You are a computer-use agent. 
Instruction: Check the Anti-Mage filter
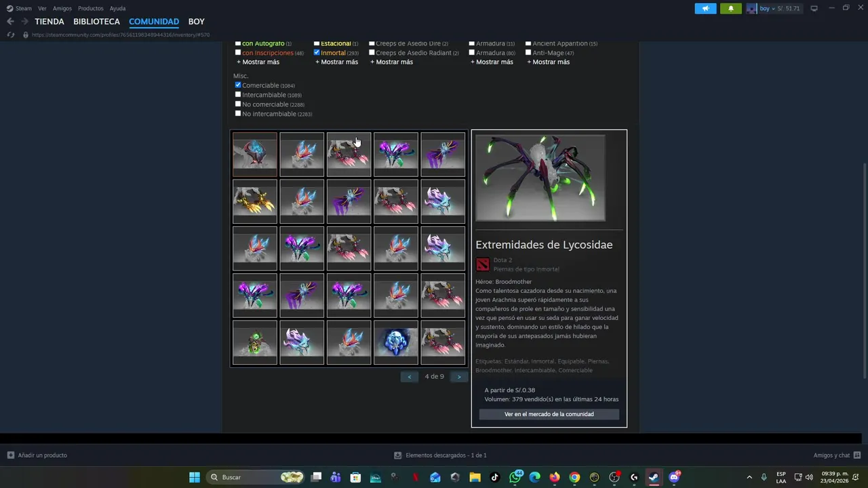tap(528, 52)
